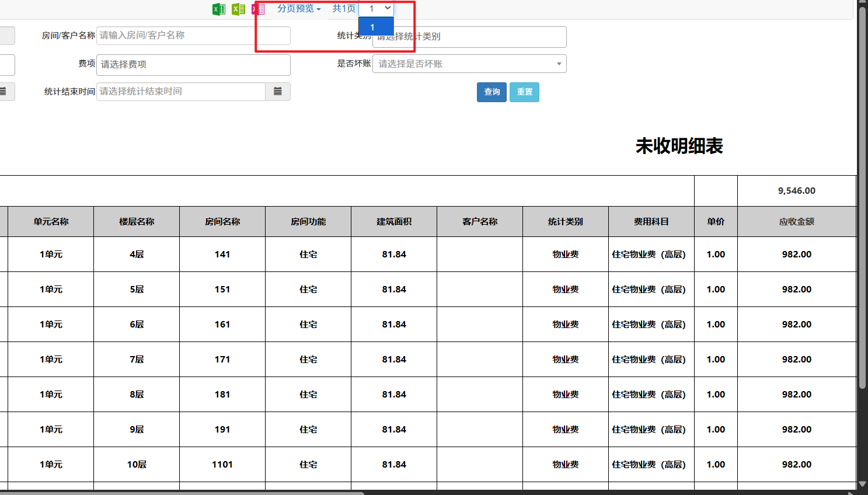Open the page number select box
Viewport: 868px width, 495px height.
click(376, 9)
